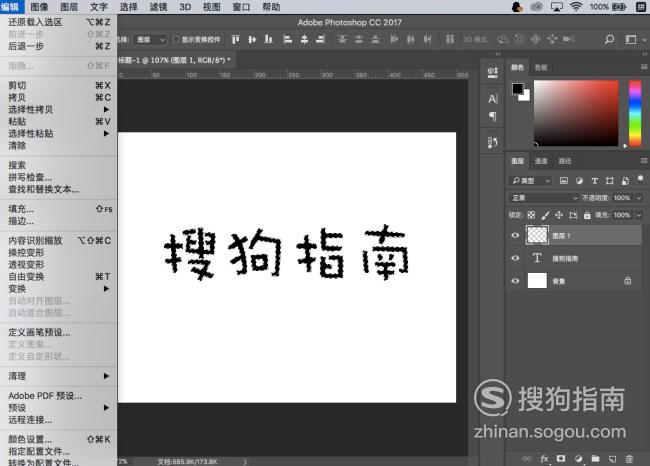Filter layers by adjustment layer icon
This screenshot has height=466, width=650.
(x=579, y=180)
